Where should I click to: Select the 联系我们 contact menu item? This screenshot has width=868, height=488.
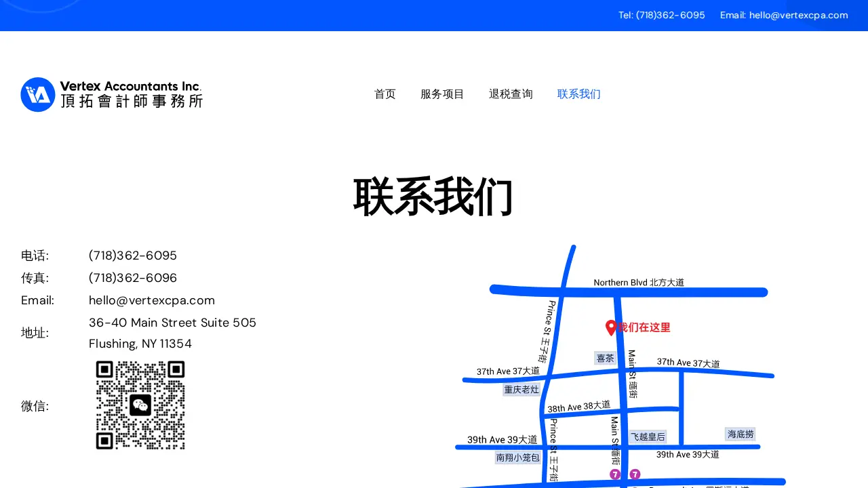pos(579,94)
